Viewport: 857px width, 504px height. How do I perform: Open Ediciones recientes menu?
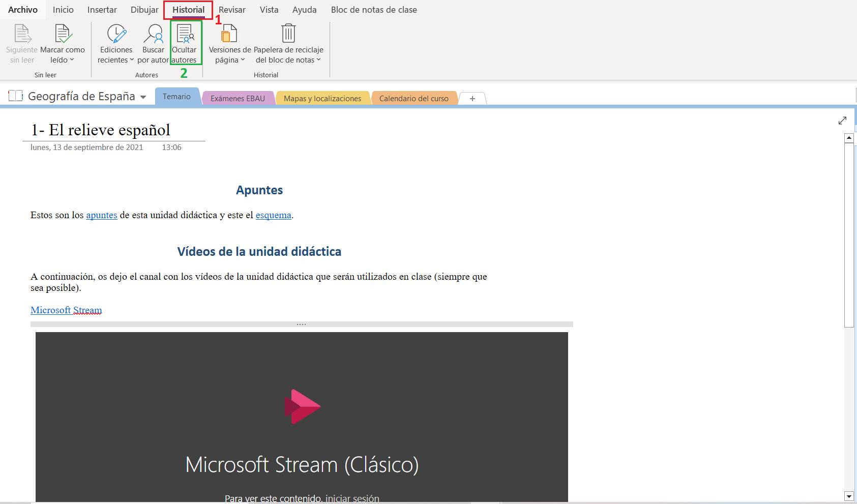point(116,44)
